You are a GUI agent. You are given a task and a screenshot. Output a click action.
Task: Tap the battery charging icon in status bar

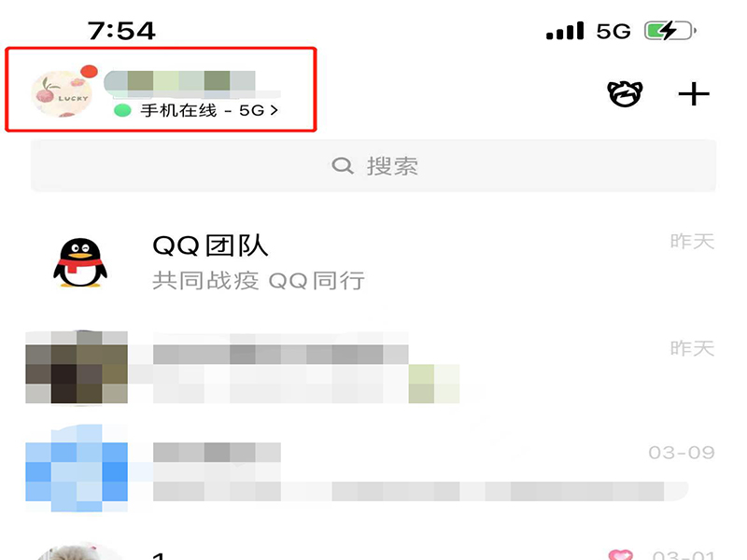coord(669,31)
